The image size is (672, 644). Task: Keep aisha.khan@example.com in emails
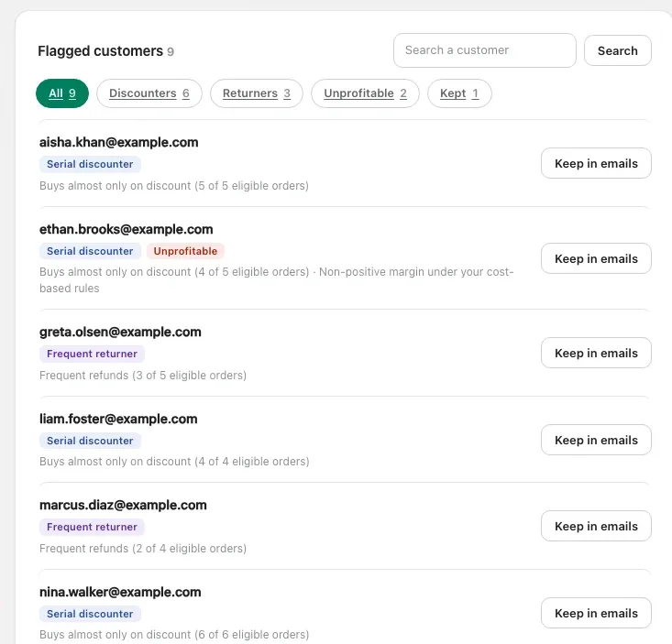coord(596,163)
